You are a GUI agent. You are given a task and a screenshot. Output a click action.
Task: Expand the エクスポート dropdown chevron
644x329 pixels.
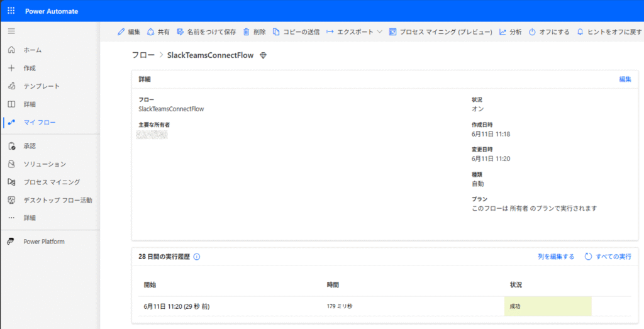(x=379, y=31)
